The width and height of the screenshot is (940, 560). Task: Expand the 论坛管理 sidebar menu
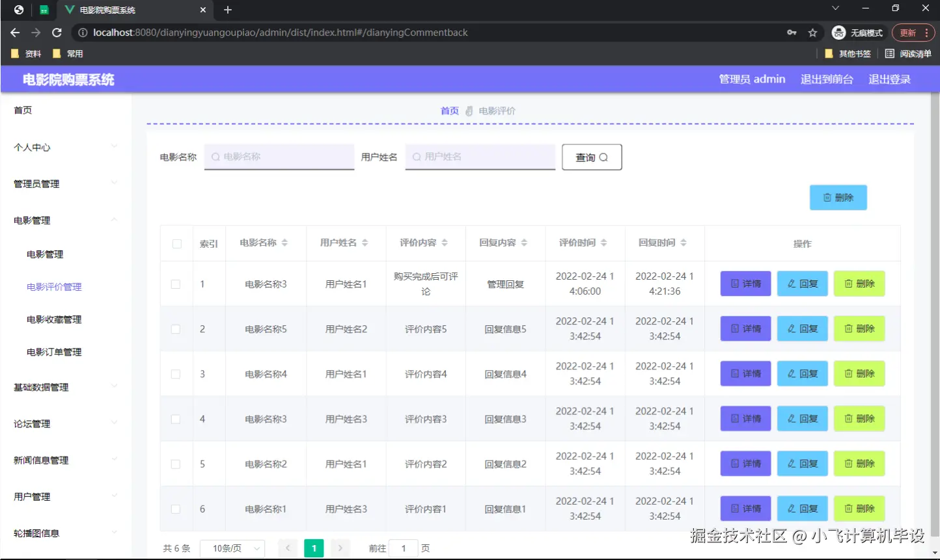(x=66, y=423)
